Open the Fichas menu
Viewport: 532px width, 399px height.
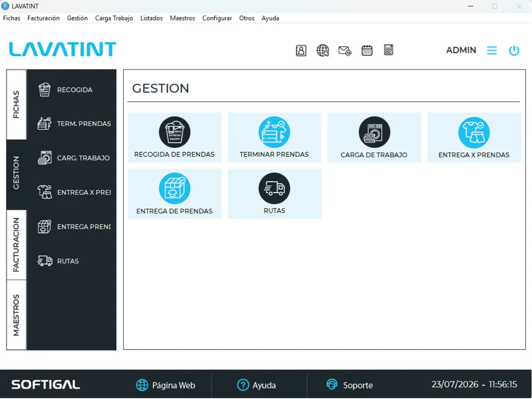tap(12, 18)
